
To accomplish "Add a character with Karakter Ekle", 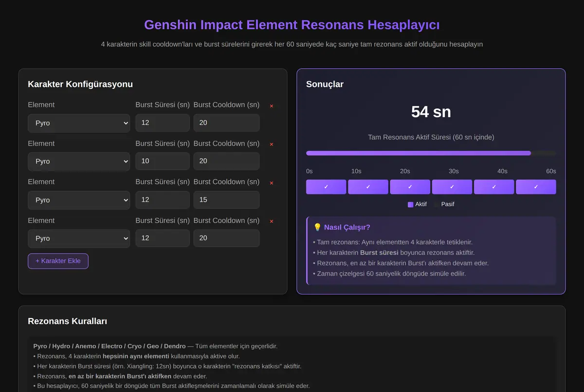I will click(58, 261).
